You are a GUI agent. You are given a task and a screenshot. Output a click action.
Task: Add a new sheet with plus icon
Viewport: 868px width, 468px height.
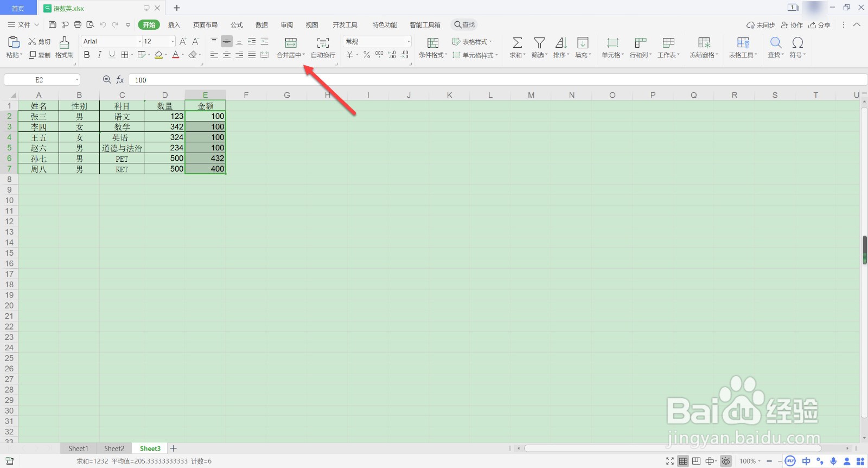pyautogui.click(x=174, y=448)
